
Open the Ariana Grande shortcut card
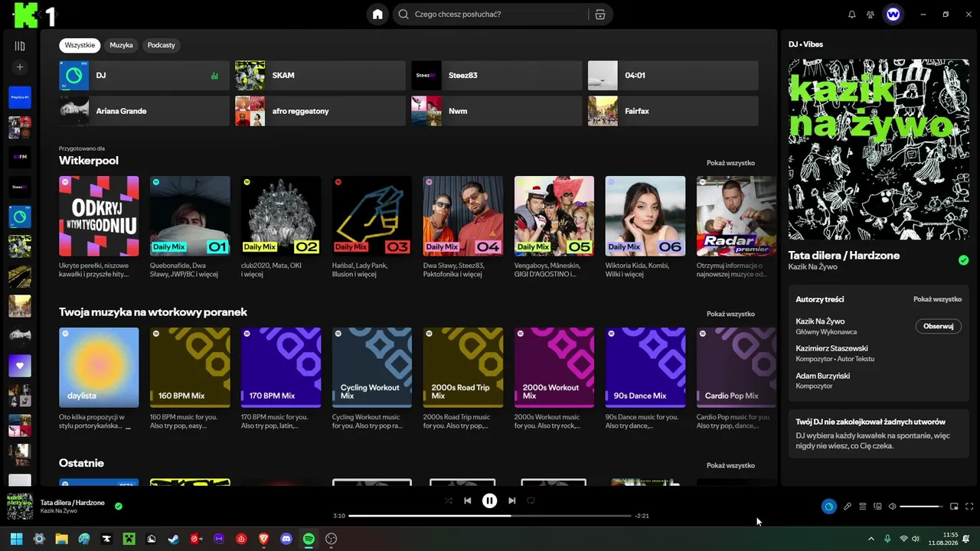click(144, 111)
